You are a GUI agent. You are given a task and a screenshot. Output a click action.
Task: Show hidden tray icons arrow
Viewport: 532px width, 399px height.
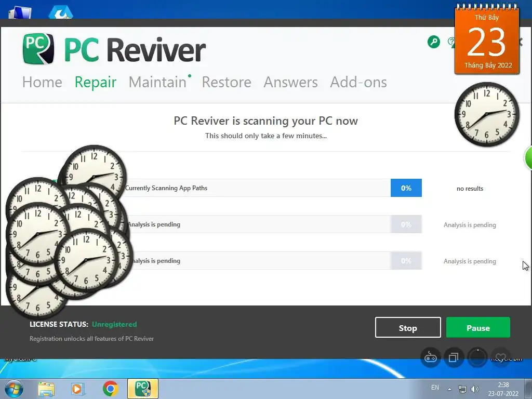[449, 389]
